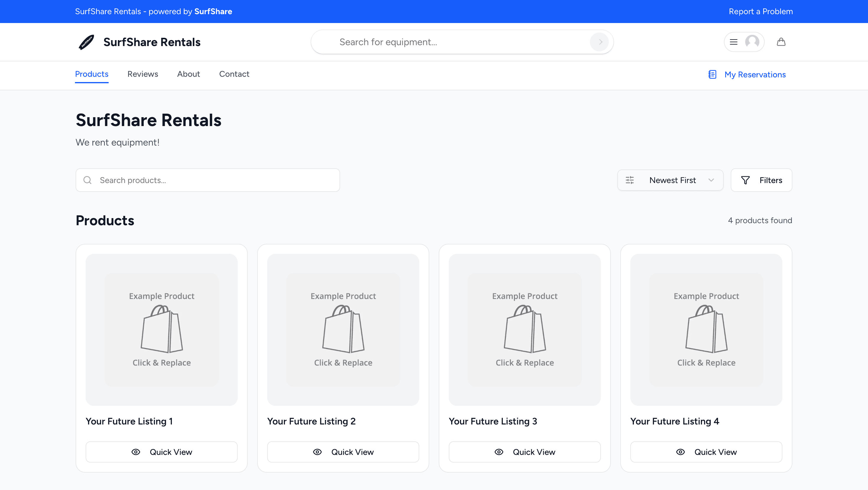The image size is (868, 490).
Task: Open the shopping bag cart icon
Action: 781,42
